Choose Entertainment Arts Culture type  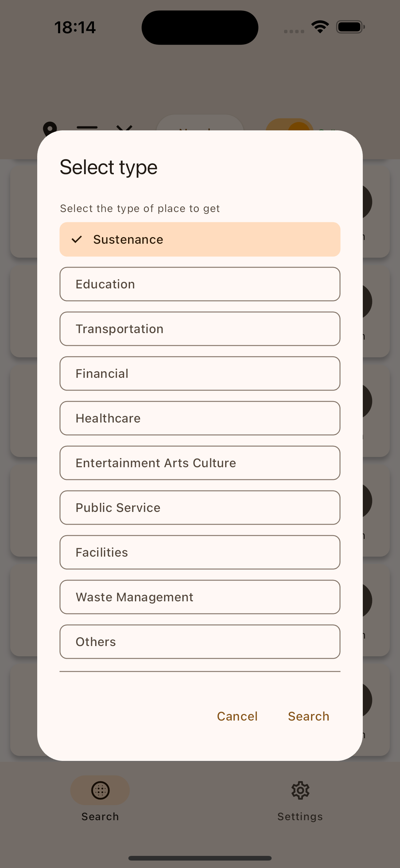200,463
